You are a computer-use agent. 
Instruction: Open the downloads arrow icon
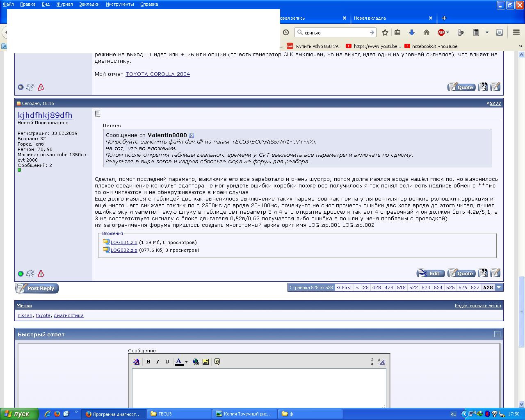click(412, 32)
